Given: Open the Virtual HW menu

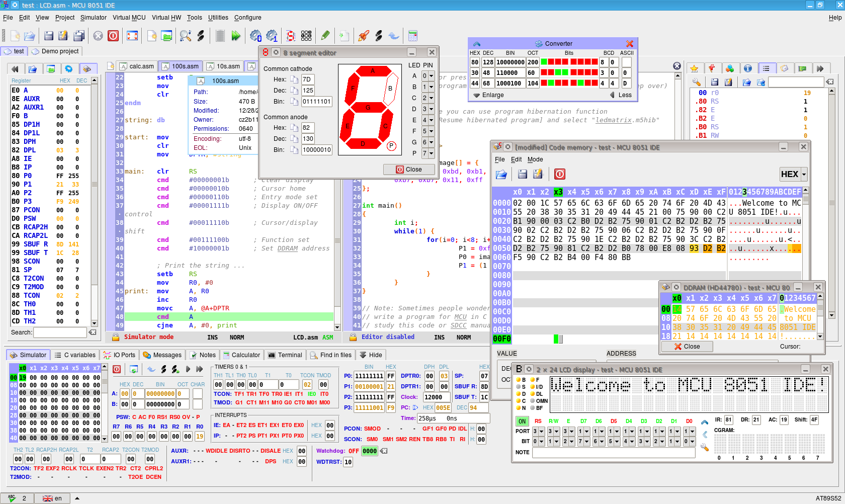Looking at the screenshot, I should coord(166,18).
